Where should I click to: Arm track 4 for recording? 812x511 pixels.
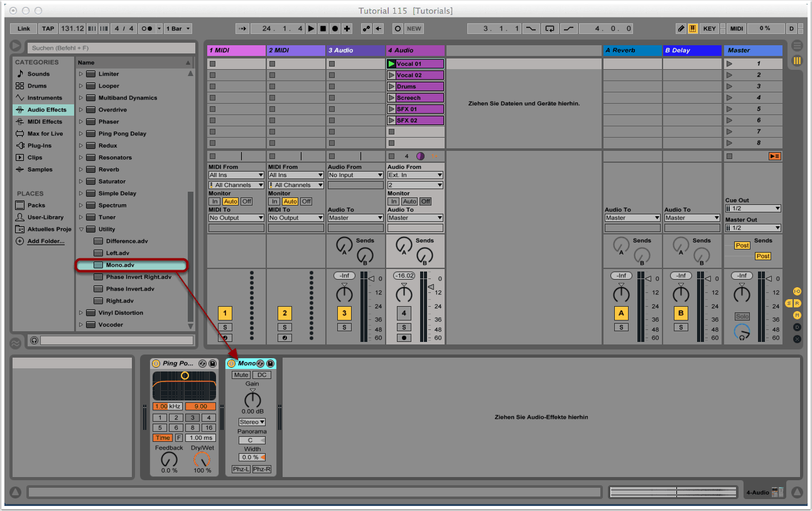pos(404,338)
